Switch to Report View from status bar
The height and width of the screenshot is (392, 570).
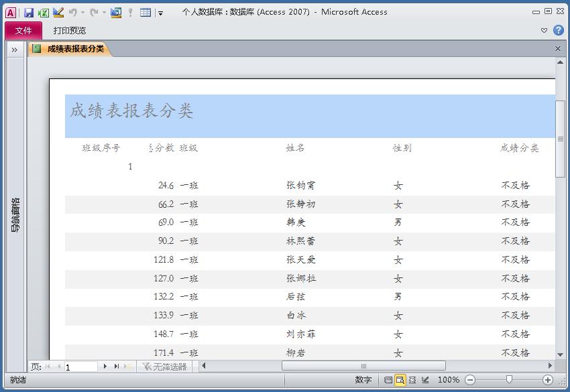[x=388, y=380]
